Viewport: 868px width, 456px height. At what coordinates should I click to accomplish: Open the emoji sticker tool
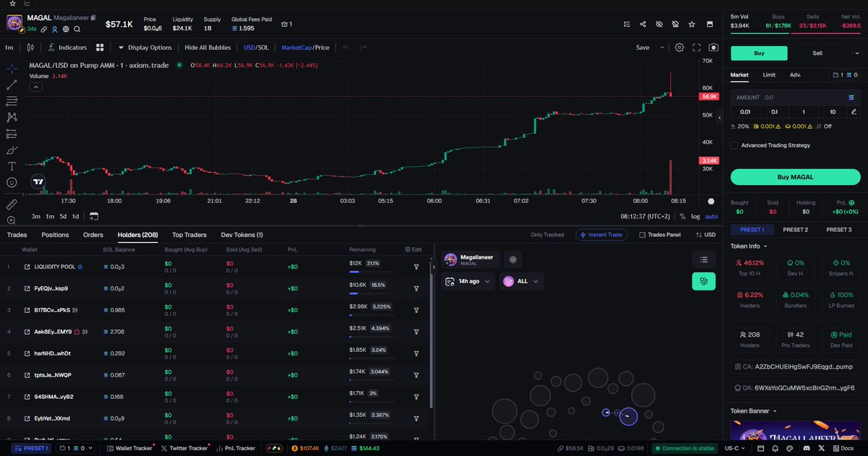12,182
